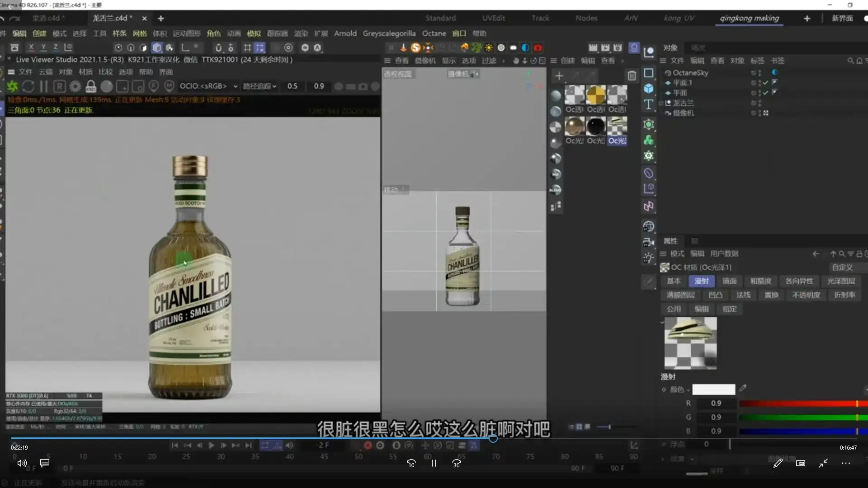
Task: Open the 路径追踪 kernel dropdown
Action: coord(259,86)
